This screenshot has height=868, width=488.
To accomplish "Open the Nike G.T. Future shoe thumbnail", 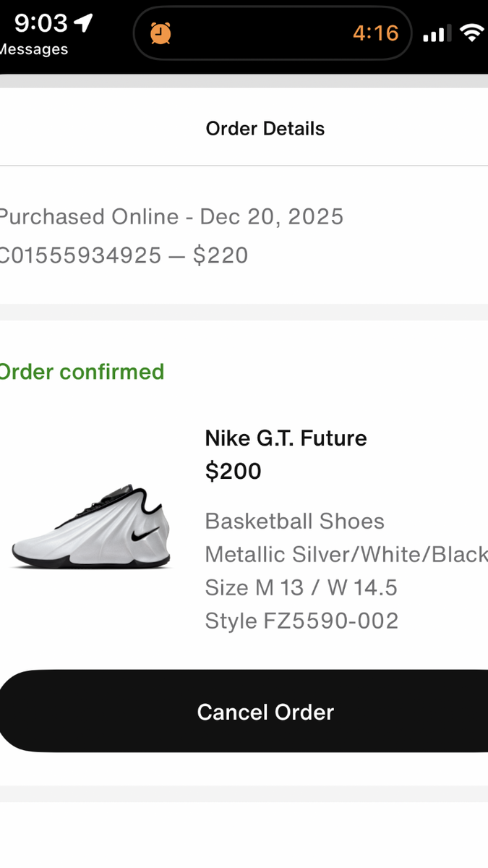I will pyautogui.click(x=92, y=527).
